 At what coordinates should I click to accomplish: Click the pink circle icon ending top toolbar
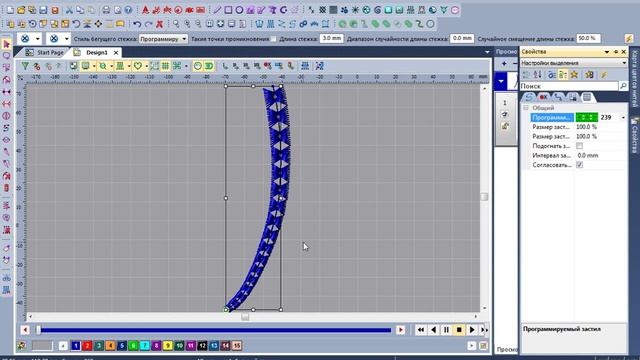[x=455, y=9]
